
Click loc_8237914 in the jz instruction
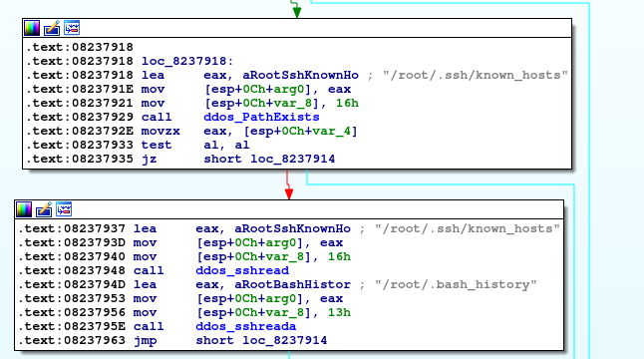click(293, 159)
